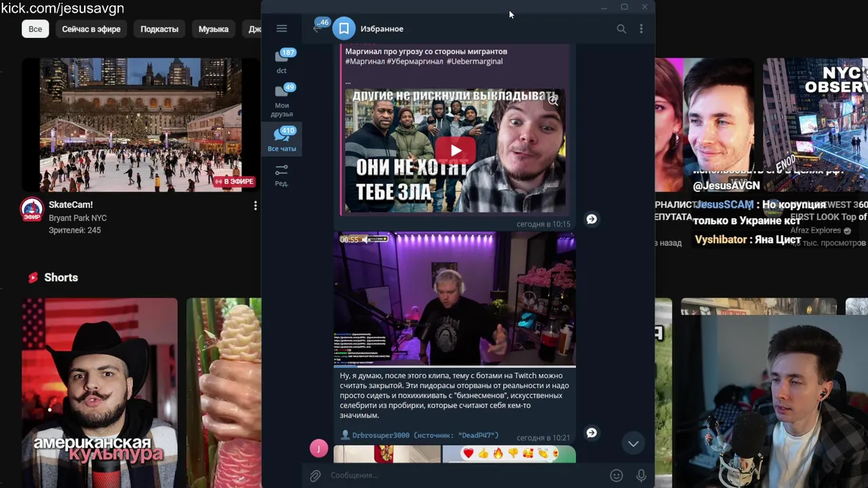Click the время 'сегодня в 10:15' timestamp

click(543, 224)
